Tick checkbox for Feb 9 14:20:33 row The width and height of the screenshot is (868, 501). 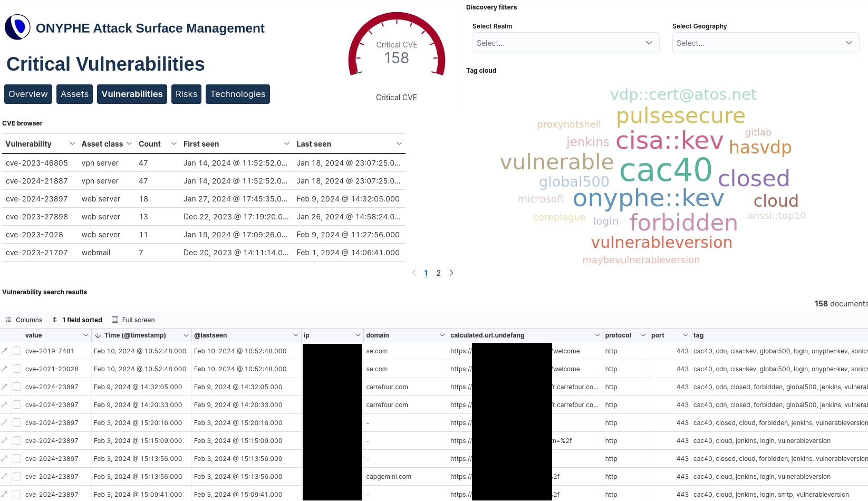[x=17, y=404]
